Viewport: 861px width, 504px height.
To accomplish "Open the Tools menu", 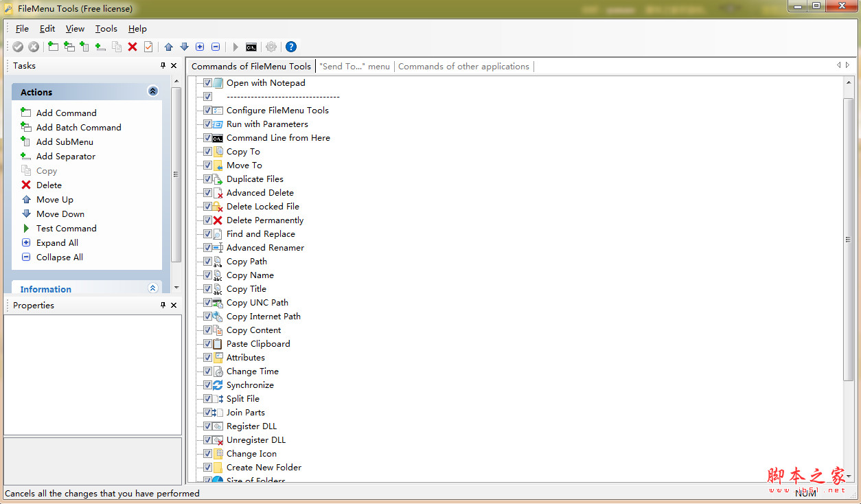I will [106, 29].
